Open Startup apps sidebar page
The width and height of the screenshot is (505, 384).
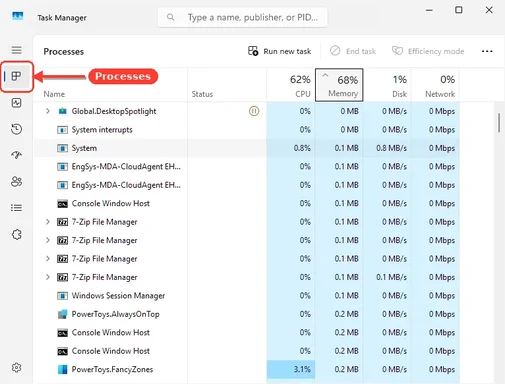pyautogui.click(x=16, y=155)
